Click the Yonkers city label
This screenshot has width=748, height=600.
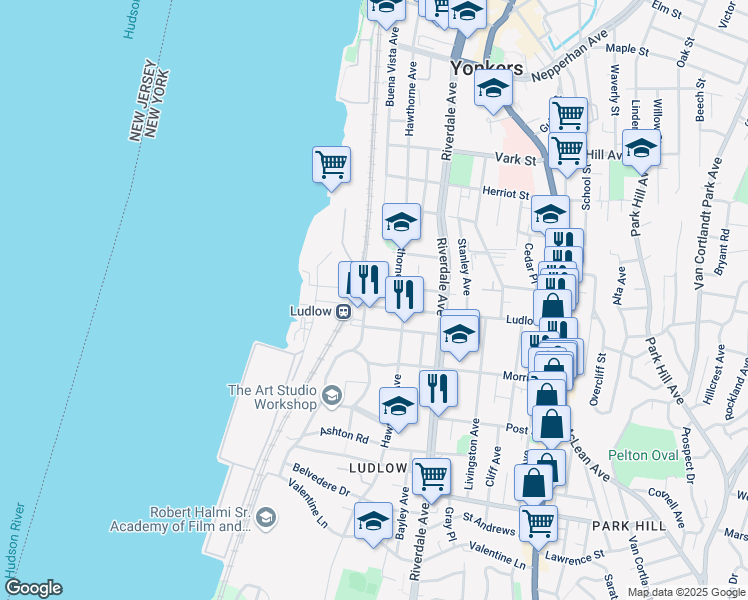pyautogui.click(x=486, y=68)
